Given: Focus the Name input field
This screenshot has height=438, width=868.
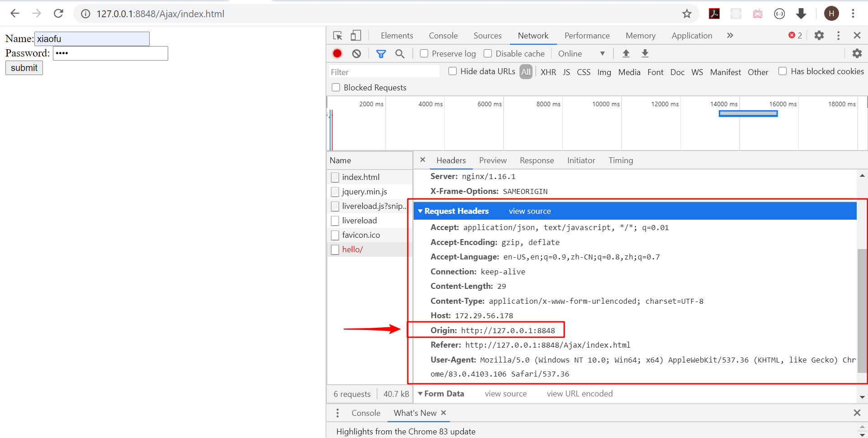Looking at the screenshot, I should tap(92, 39).
